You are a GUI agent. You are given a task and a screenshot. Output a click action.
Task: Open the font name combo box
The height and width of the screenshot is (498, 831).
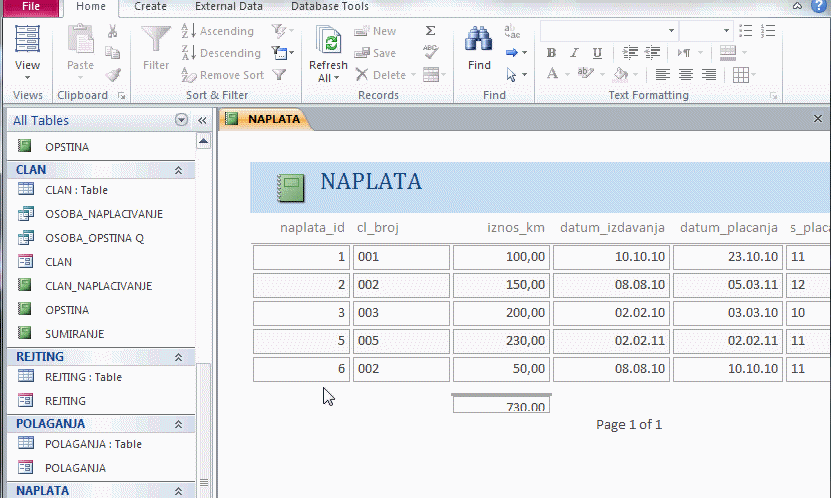click(608, 31)
